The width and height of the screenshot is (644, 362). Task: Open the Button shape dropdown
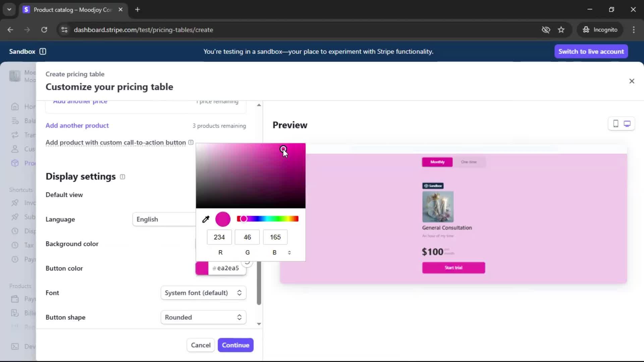point(203,317)
